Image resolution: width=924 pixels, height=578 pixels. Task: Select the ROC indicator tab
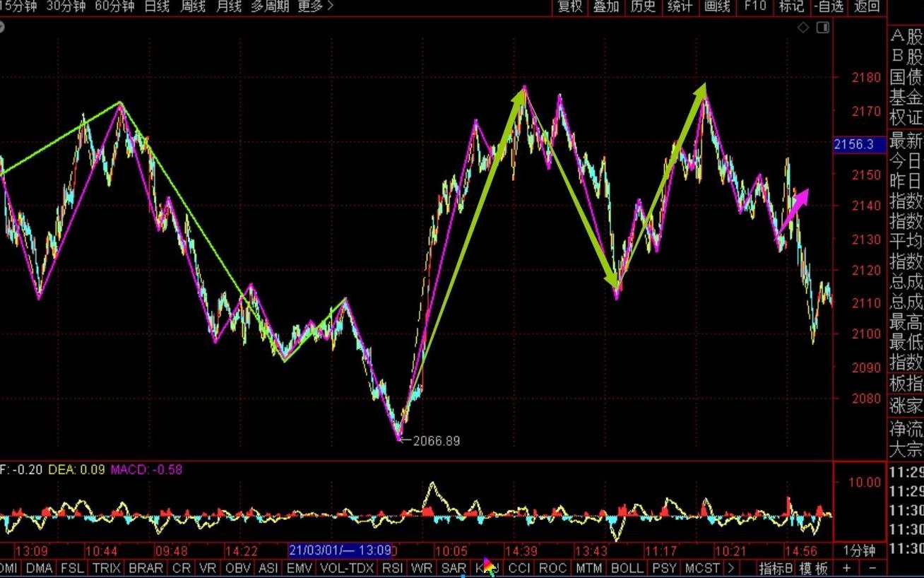[x=552, y=568]
